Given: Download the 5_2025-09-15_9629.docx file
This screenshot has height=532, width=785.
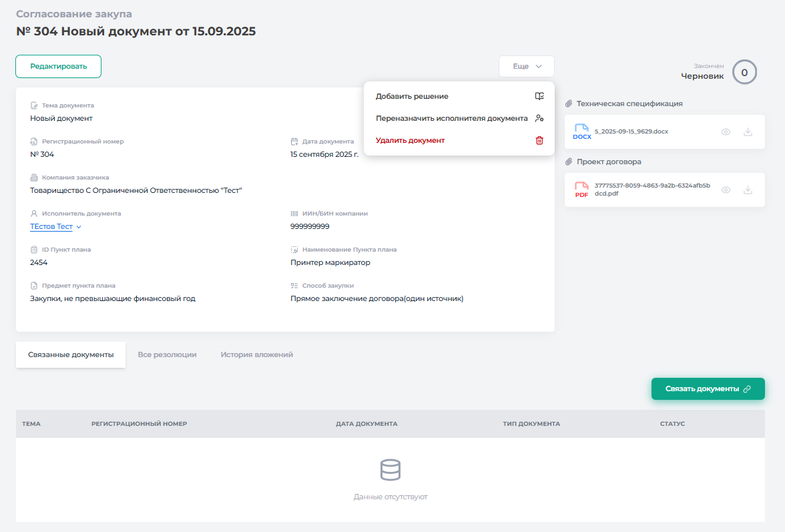Looking at the screenshot, I should coord(748,132).
